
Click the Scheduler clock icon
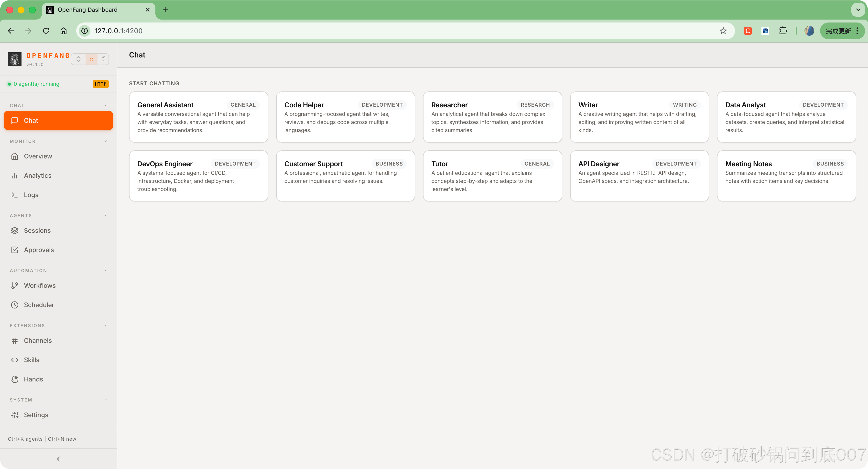[14, 305]
